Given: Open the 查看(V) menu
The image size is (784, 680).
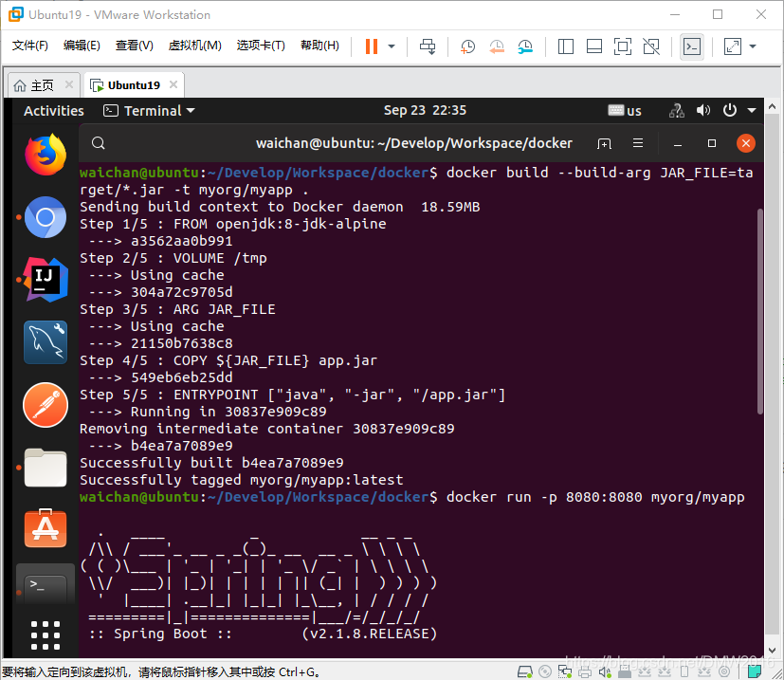Looking at the screenshot, I should click(x=134, y=46).
